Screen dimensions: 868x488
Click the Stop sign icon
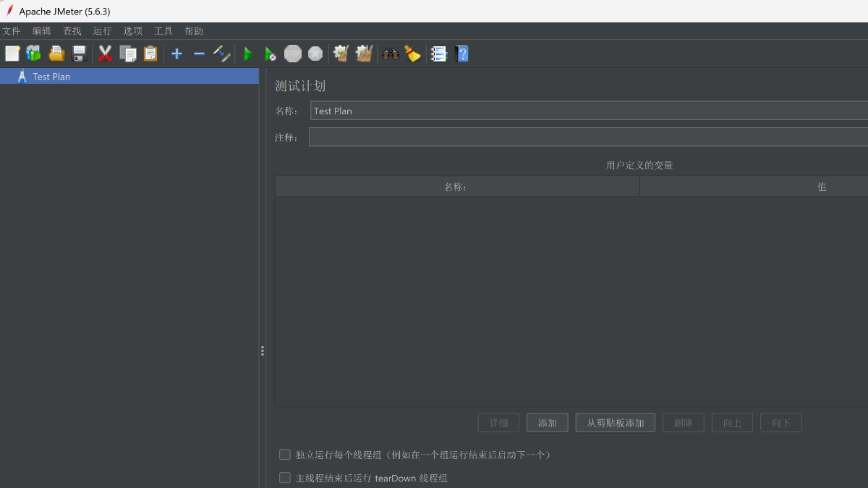292,53
